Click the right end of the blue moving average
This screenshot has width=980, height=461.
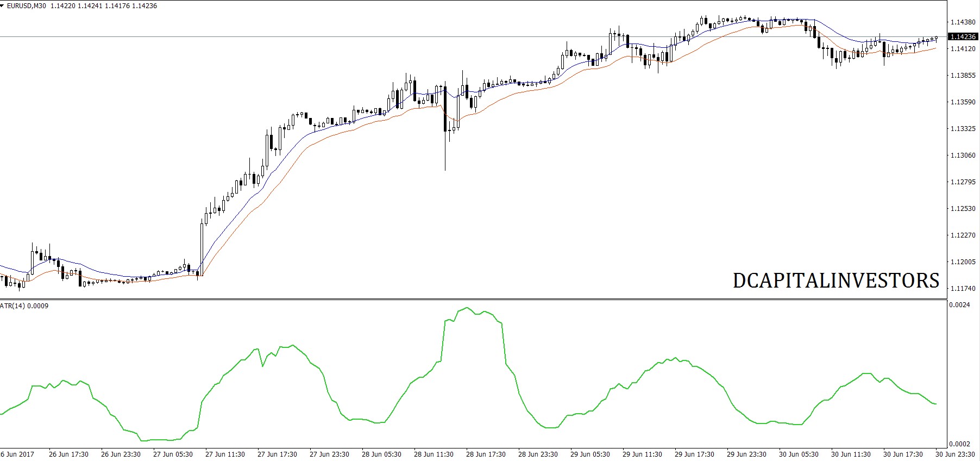click(x=935, y=40)
